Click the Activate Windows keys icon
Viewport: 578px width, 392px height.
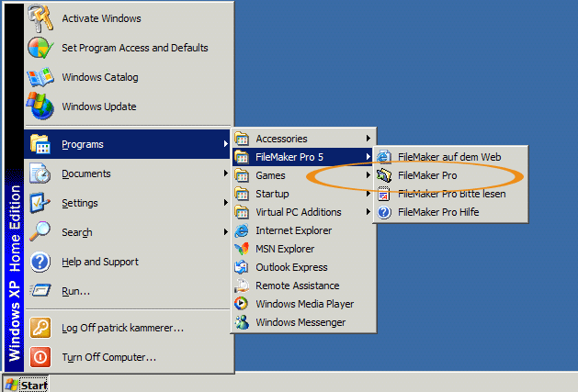40,18
